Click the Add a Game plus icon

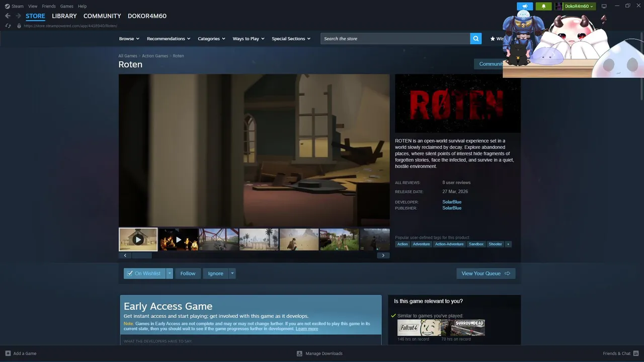coord(8,353)
